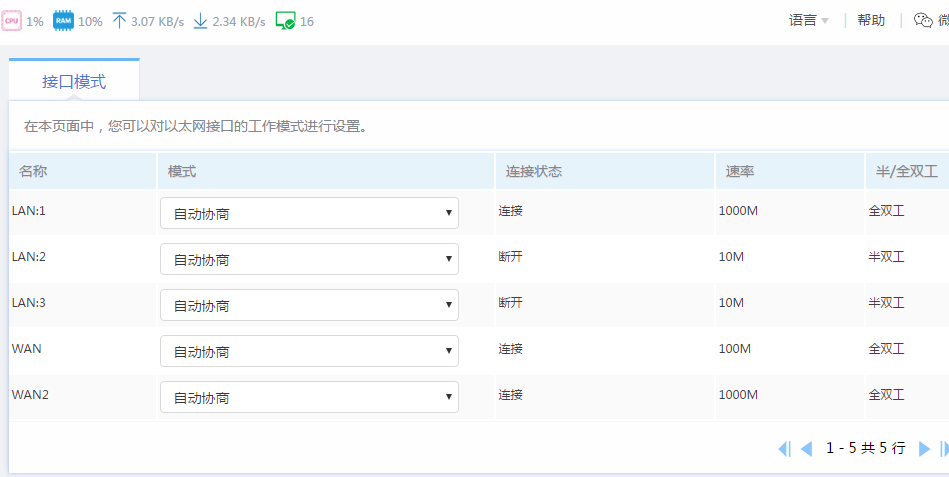Open mode dropdown for LAN:3
Image resolution: width=949 pixels, height=477 pixels.
tap(309, 305)
